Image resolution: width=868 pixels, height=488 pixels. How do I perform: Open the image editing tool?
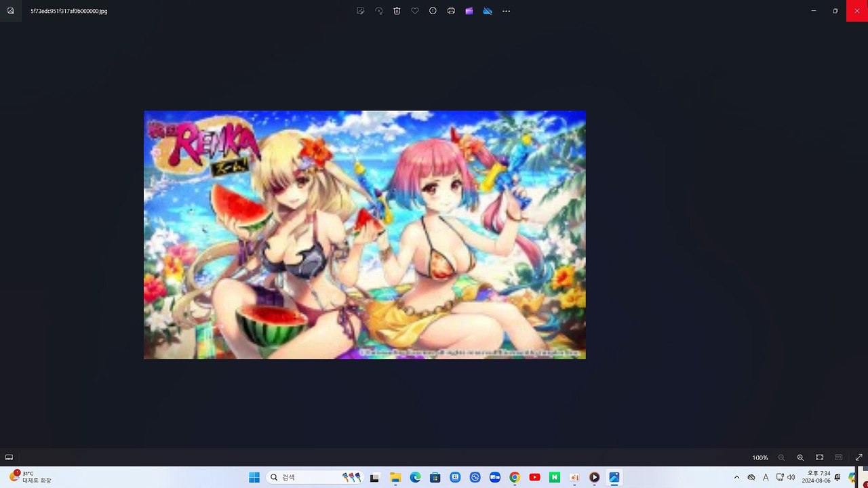(x=361, y=11)
